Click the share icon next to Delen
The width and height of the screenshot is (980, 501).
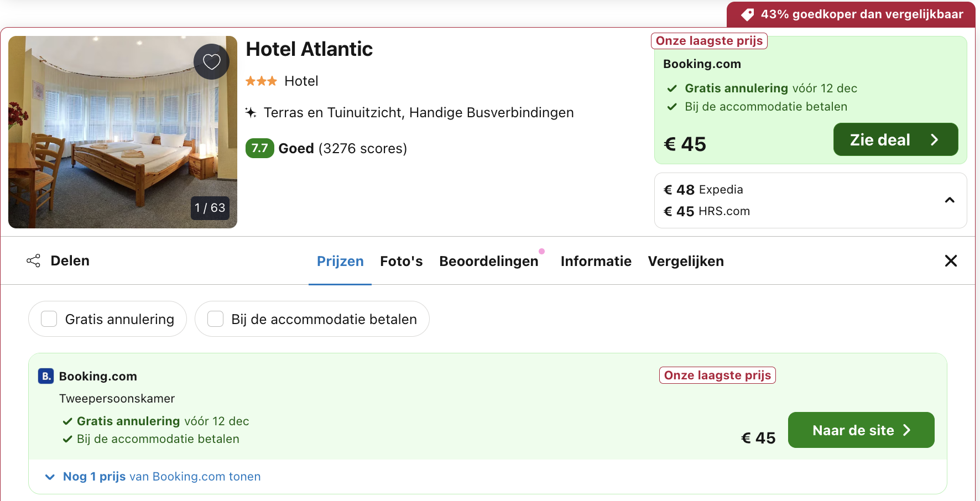click(x=33, y=260)
